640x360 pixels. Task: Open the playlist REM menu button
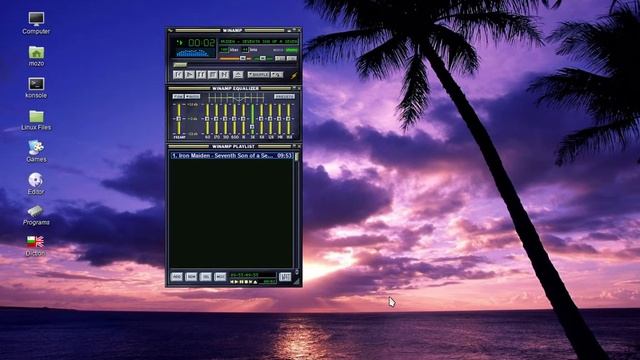(191, 277)
